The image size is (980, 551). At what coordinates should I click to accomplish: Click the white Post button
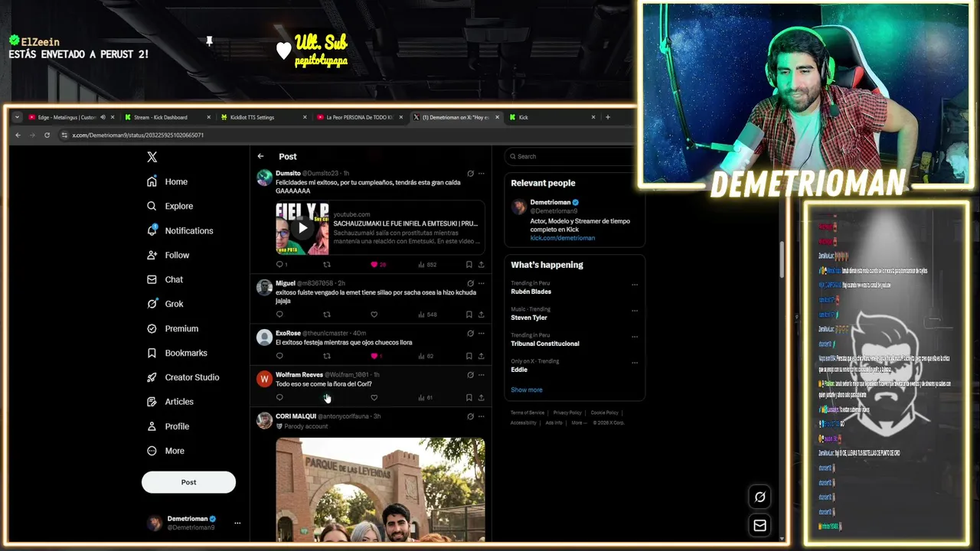pos(188,482)
